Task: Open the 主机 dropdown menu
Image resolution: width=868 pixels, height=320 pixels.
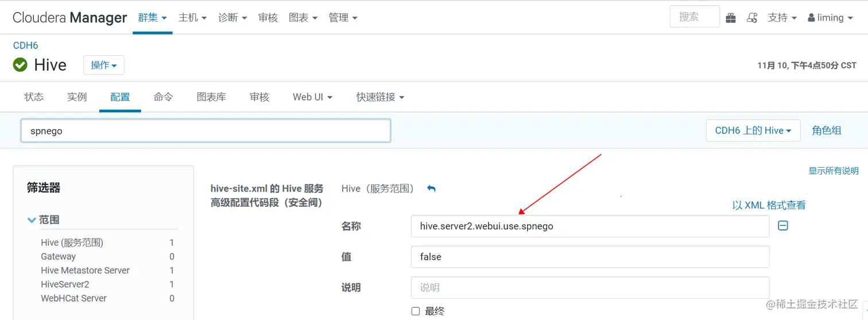Action: pyautogui.click(x=192, y=18)
